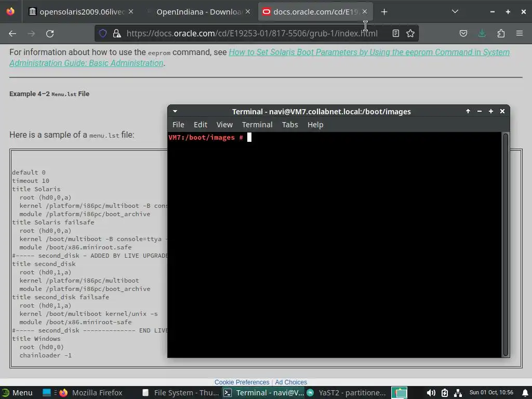Click the 'title Solaris failsafe' line
The height and width of the screenshot is (399, 532).
pos(54,222)
